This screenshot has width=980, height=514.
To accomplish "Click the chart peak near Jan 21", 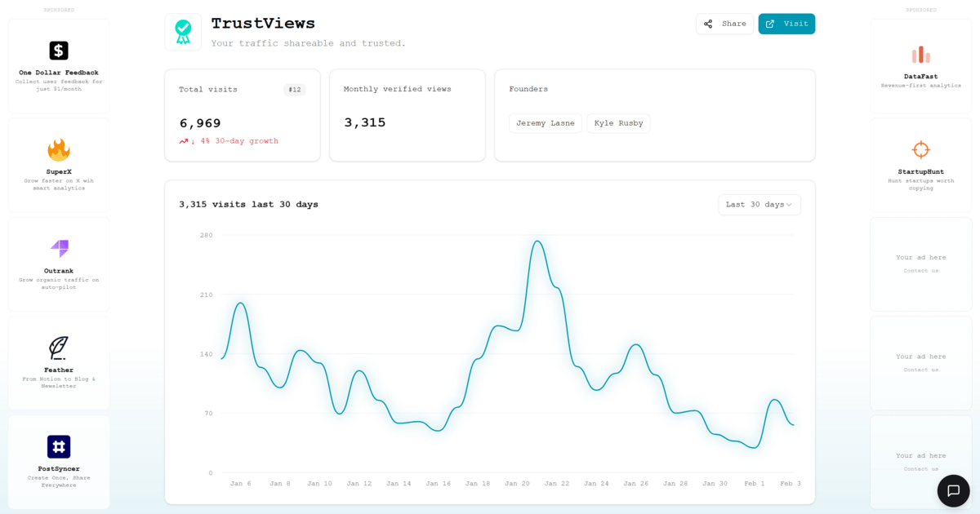I will 537,241.
